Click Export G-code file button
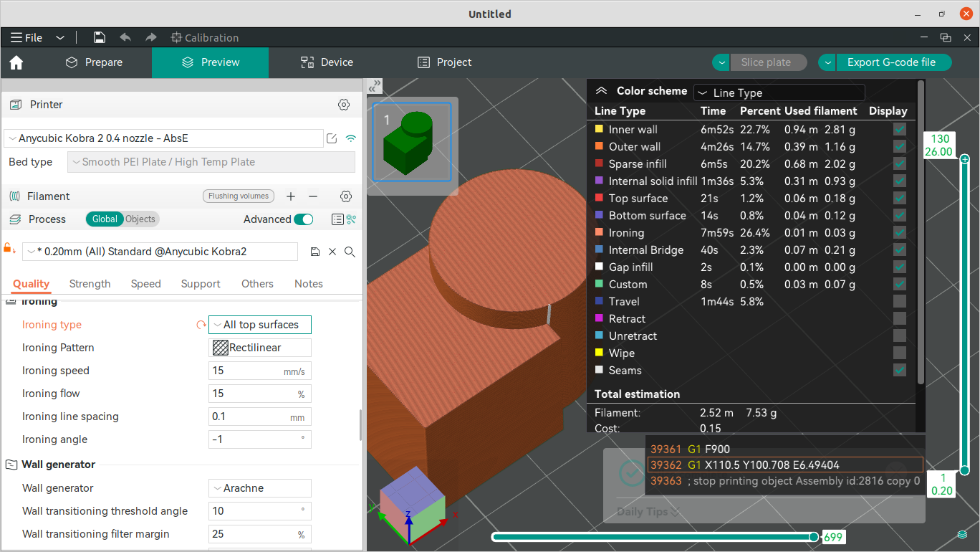The image size is (980, 552). click(x=891, y=62)
